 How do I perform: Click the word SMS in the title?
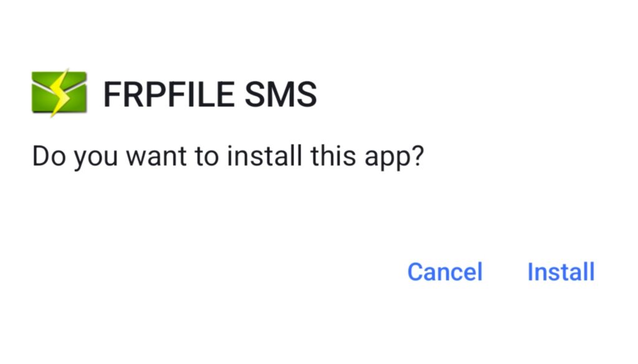coord(281,94)
